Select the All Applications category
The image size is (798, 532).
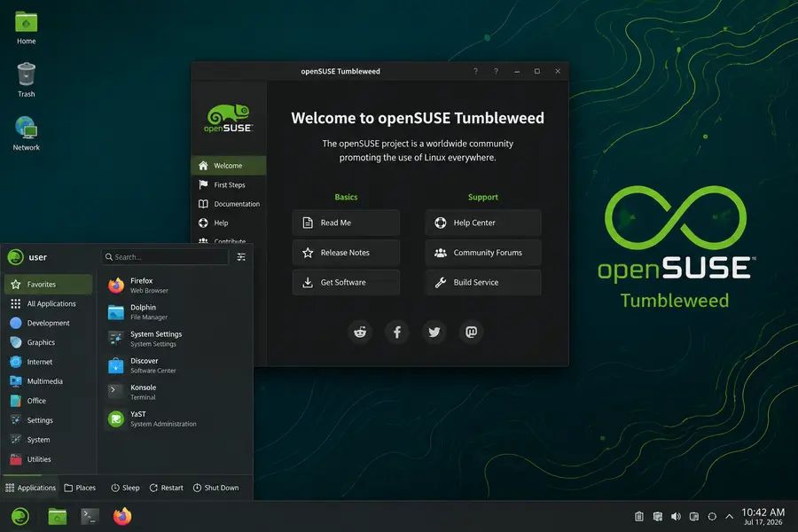pyautogui.click(x=49, y=303)
